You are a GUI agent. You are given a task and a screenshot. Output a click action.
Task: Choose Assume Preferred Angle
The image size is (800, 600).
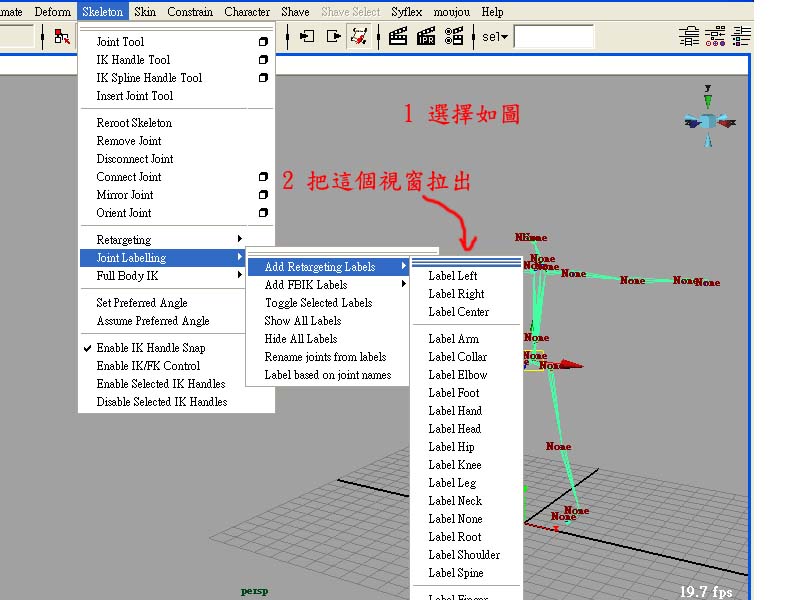pyautogui.click(x=153, y=320)
